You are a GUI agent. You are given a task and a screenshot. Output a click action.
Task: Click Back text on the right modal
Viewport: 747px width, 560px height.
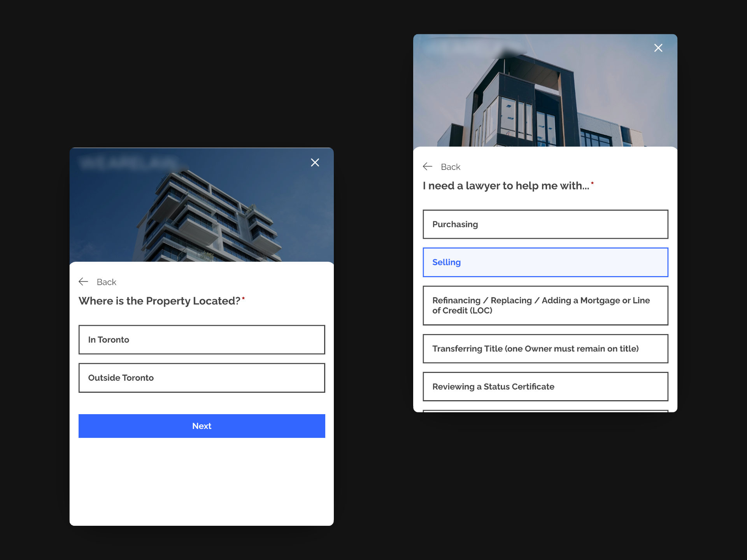[451, 167]
